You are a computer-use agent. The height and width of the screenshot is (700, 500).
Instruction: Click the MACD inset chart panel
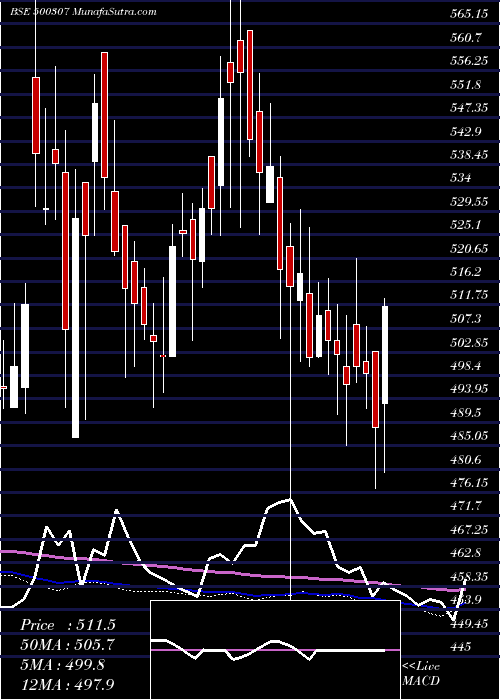point(275,650)
